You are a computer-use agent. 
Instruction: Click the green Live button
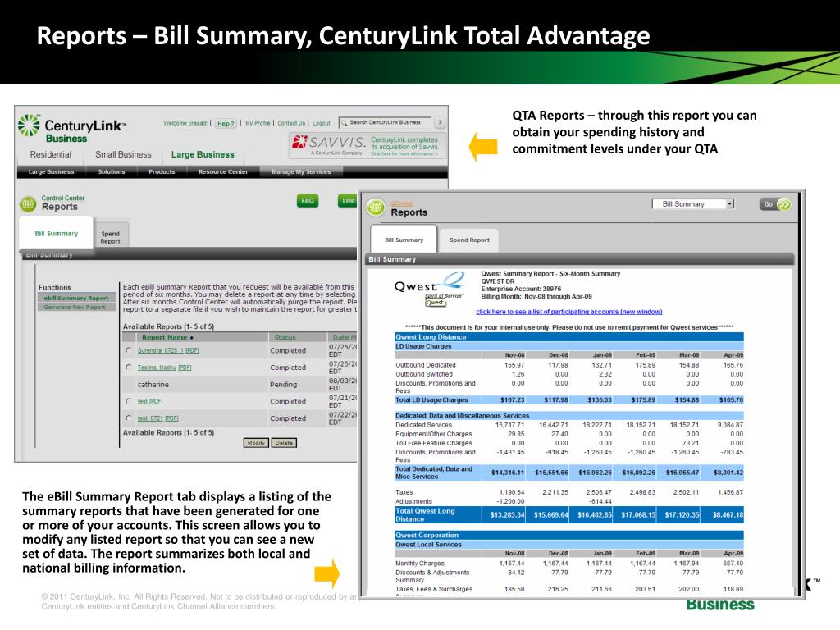pyautogui.click(x=348, y=201)
